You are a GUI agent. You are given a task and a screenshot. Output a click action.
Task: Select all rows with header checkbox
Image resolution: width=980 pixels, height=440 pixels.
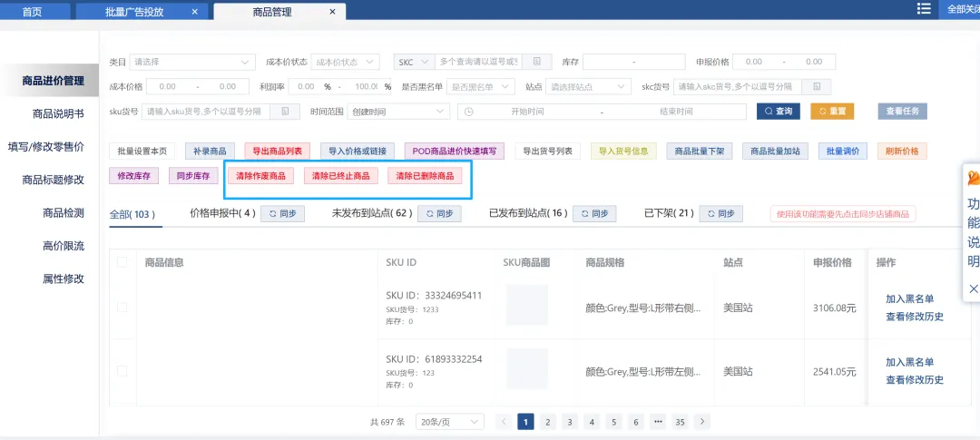tap(122, 262)
